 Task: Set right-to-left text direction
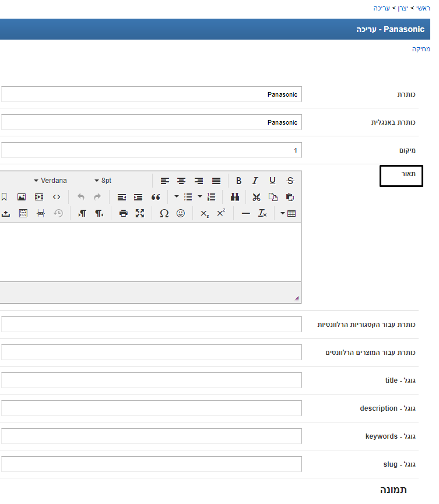coord(99,213)
